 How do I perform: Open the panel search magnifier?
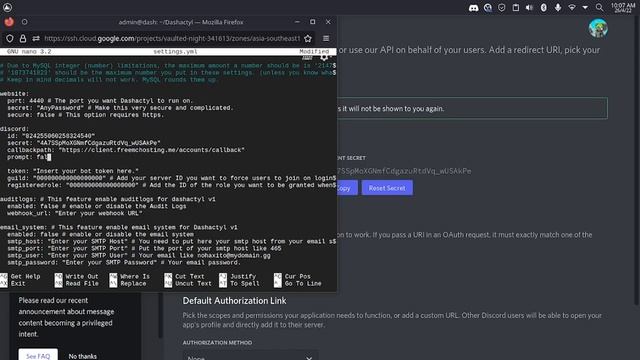(599, 7)
